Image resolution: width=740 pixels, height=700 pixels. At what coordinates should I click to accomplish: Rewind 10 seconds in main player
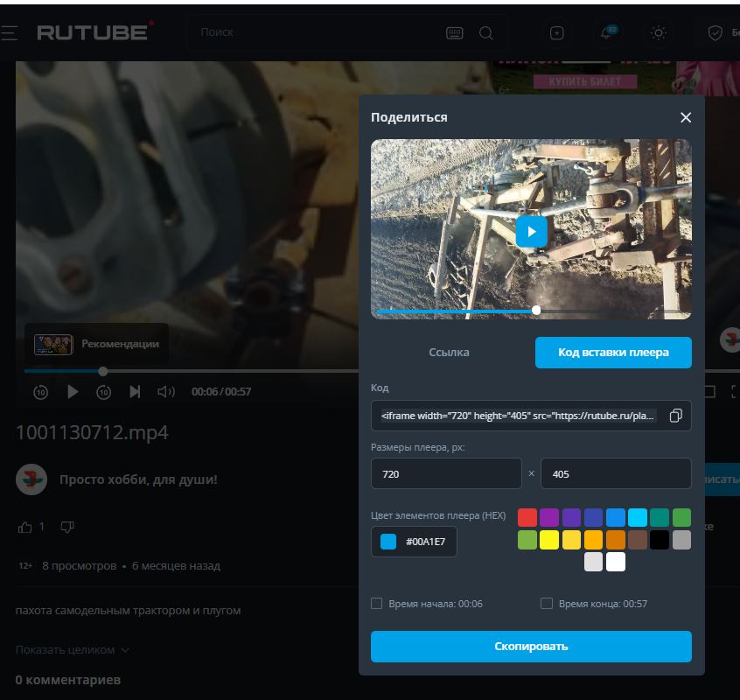click(40, 392)
